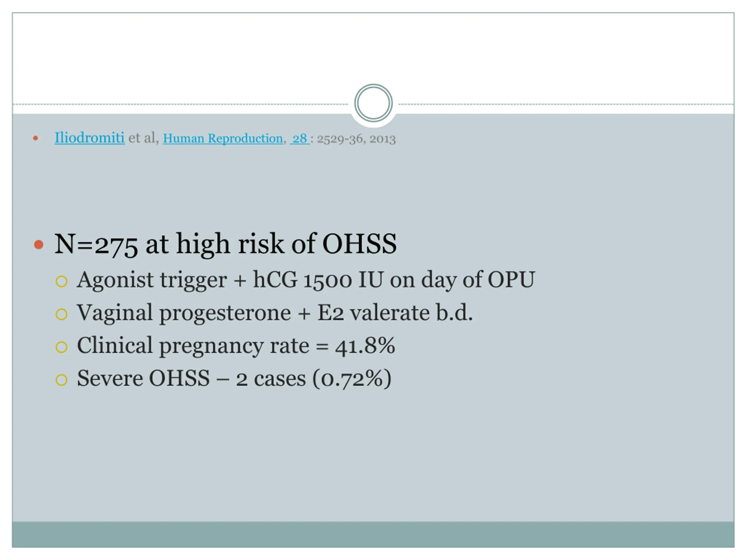Click the Agonist trigger + hCG line
The width and height of the screenshot is (747, 560).
(x=306, y=280)
